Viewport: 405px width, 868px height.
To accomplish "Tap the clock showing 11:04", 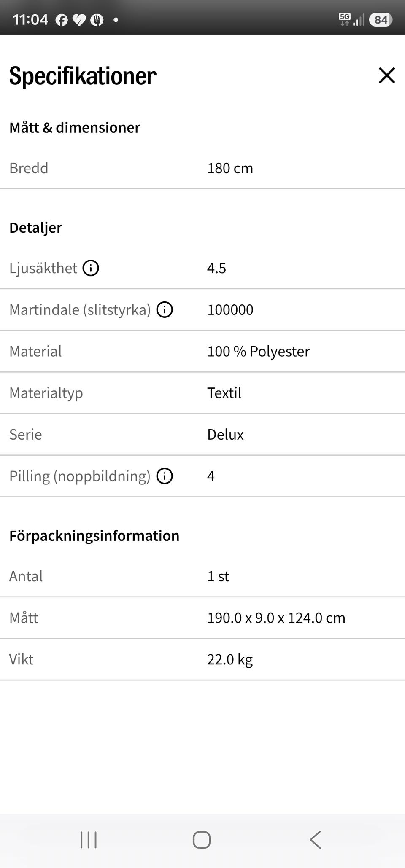I will click(x=30, y=20).
